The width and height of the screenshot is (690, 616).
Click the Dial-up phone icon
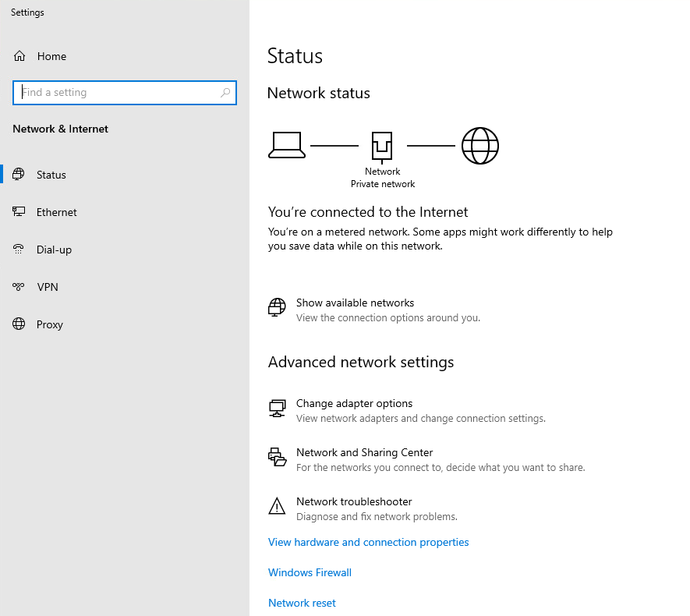pyautogui.click(x=19, y=249)
